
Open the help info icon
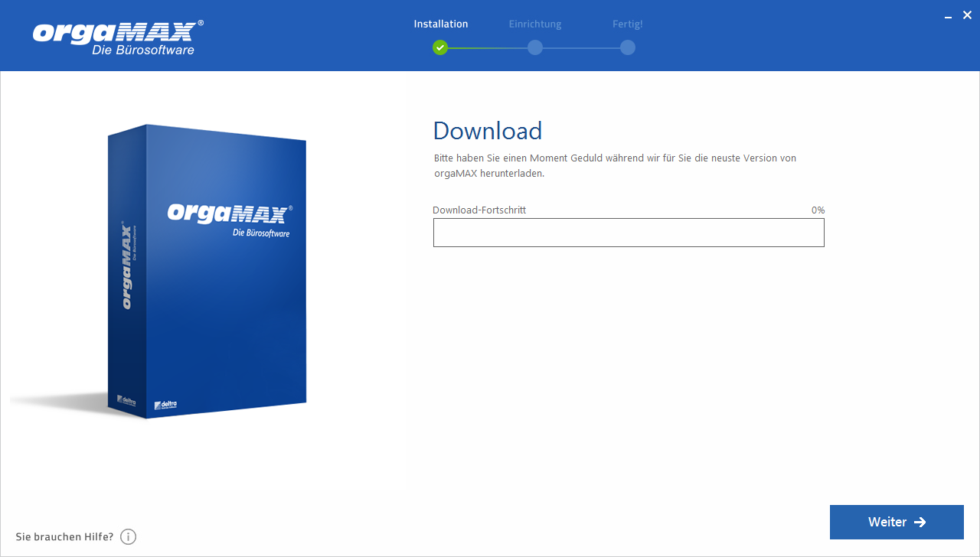click(128, 537)
